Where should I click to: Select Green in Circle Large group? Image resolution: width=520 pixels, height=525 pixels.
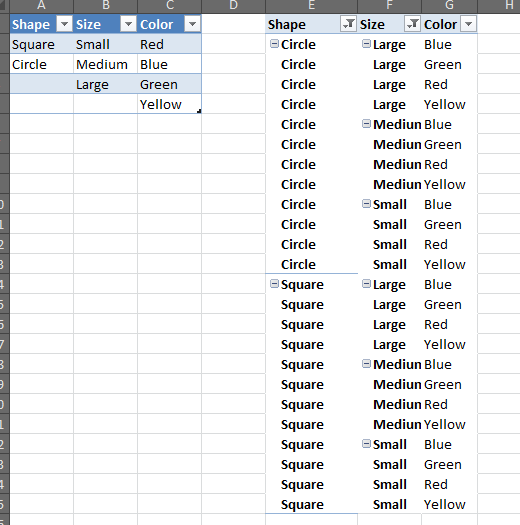point(449,64)
